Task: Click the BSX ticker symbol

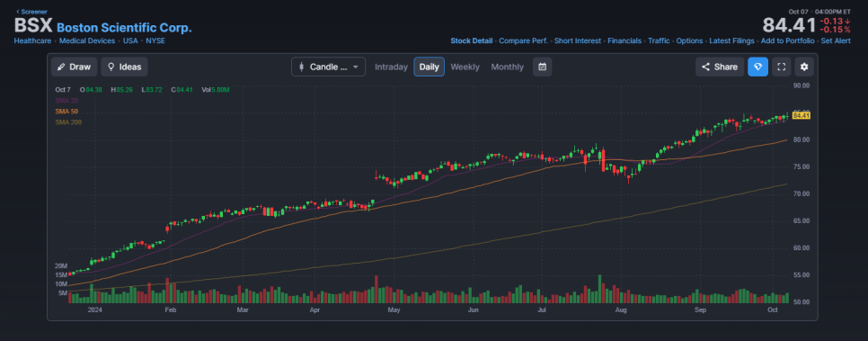Action: [32, 26]
